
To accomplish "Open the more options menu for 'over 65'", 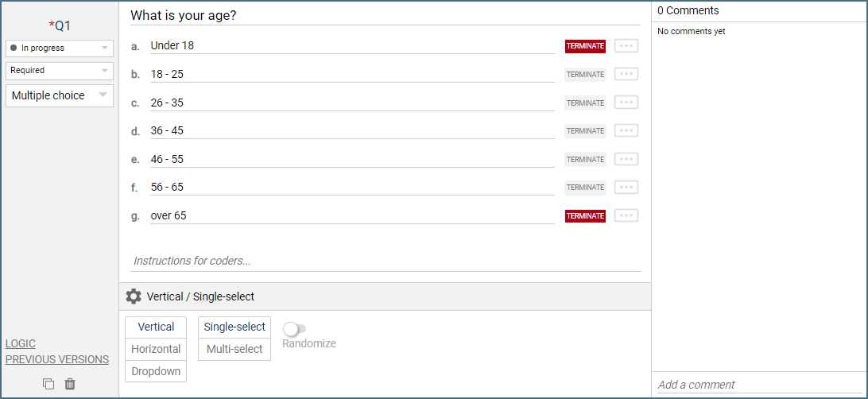I will click(626, 215).
